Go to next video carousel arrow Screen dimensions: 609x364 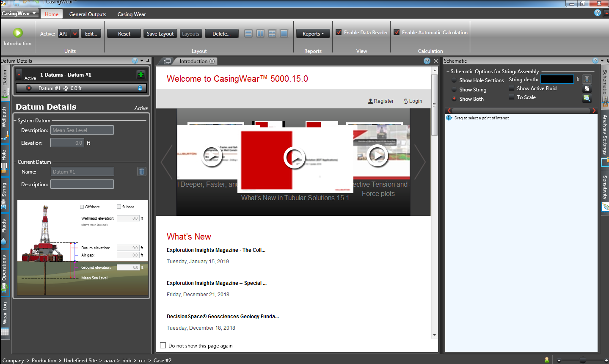tap(420, 162)
